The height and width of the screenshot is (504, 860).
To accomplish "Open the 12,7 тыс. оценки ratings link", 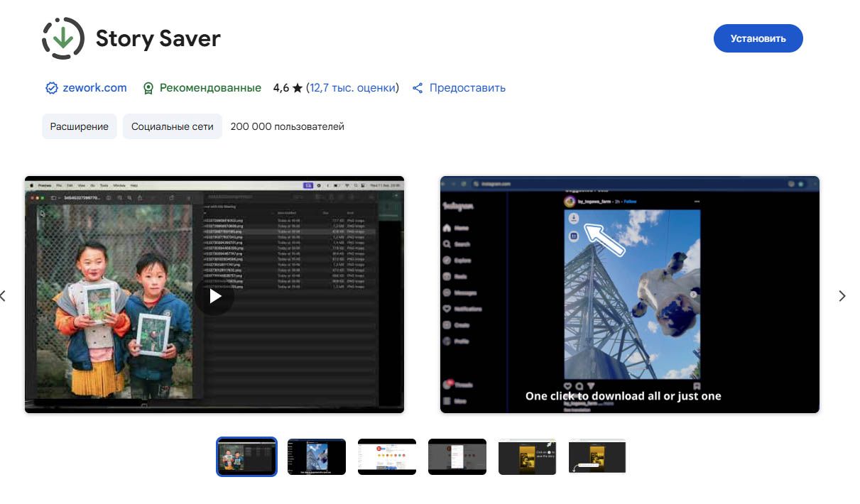I will tap(352, 88).
